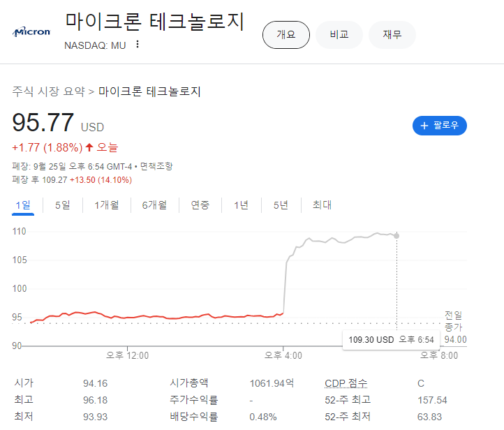Image resolution: width=504 pixels, height=430 pixels.
Task: Open the 재무 financials tab
Action: [392, 35]
